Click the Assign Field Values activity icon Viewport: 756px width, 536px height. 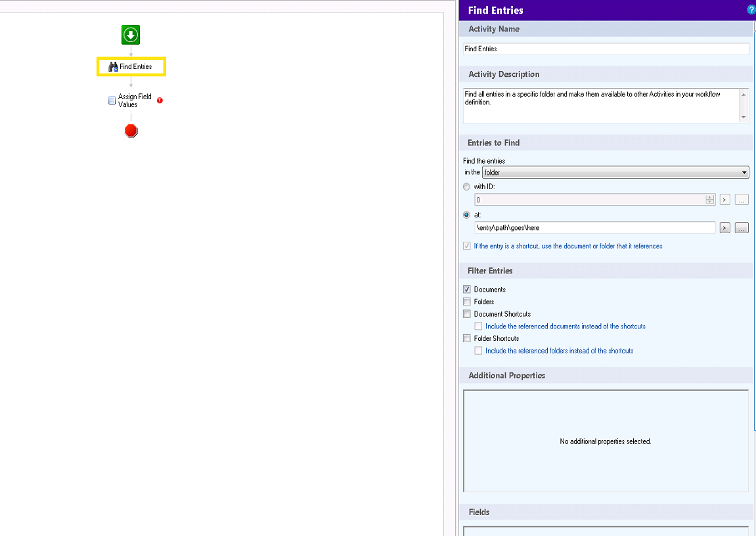(x=112, y=100)
